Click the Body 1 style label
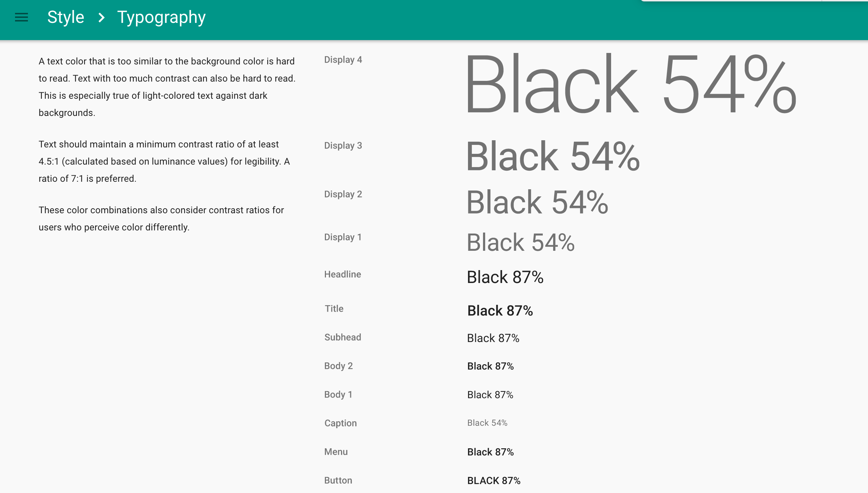This screenshot has width=868, height=493. [x=338, y=395]
